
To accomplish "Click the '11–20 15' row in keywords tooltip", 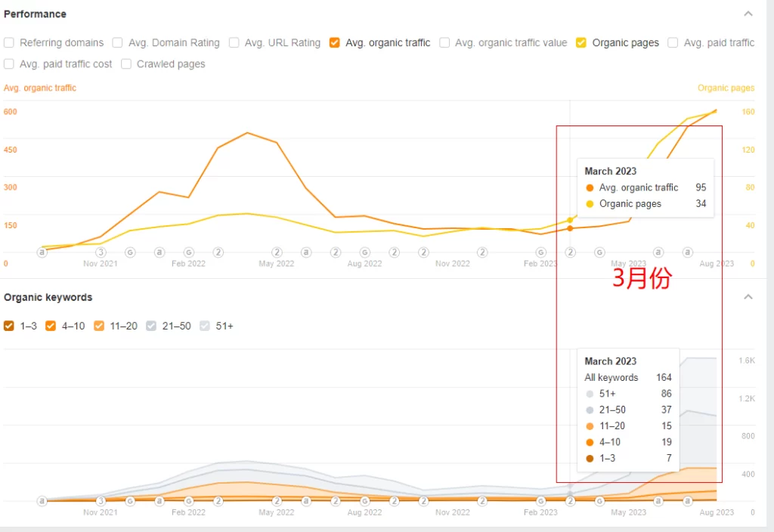I will click(x=628, y=426).
